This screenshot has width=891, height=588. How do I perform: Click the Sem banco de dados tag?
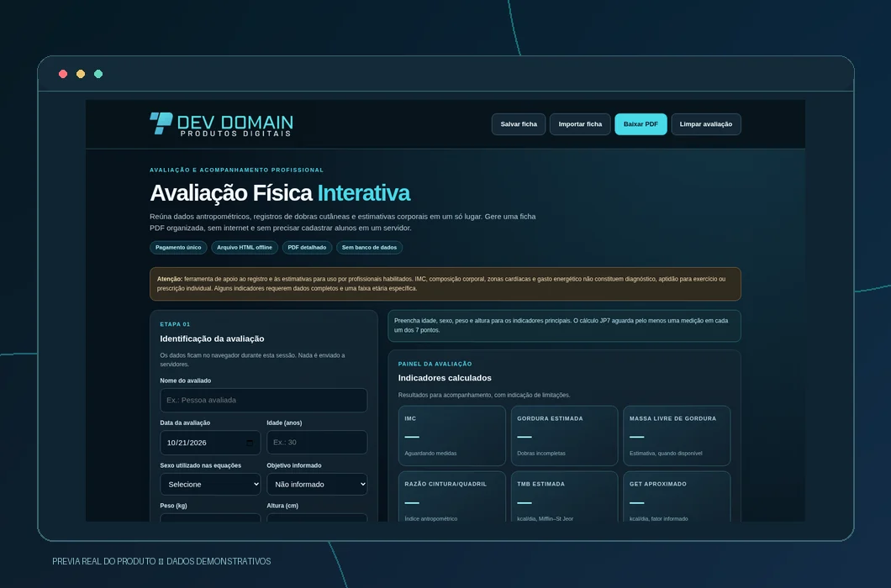[369, 248]
